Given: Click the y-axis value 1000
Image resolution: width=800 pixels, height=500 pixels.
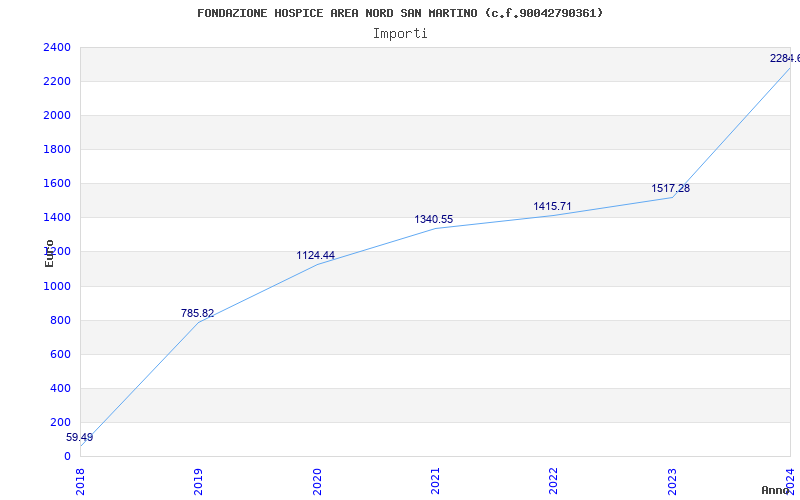Looking at the screenshot, I should [x=57, y=286].
